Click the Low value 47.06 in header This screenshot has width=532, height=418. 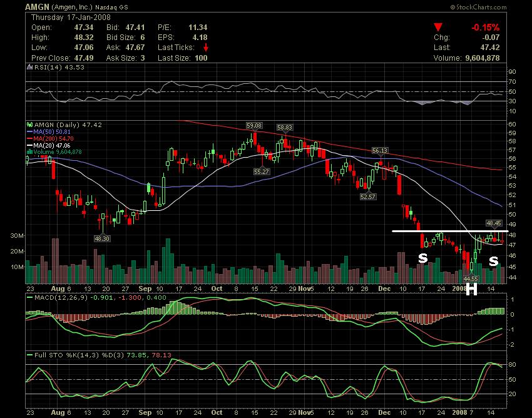click(x=84, y=48)
